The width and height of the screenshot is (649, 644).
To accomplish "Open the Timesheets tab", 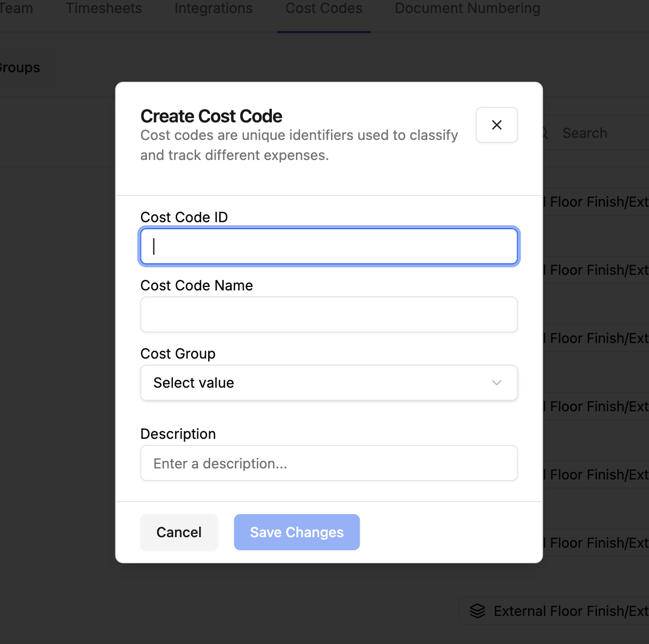I will (x=104, y=9).
